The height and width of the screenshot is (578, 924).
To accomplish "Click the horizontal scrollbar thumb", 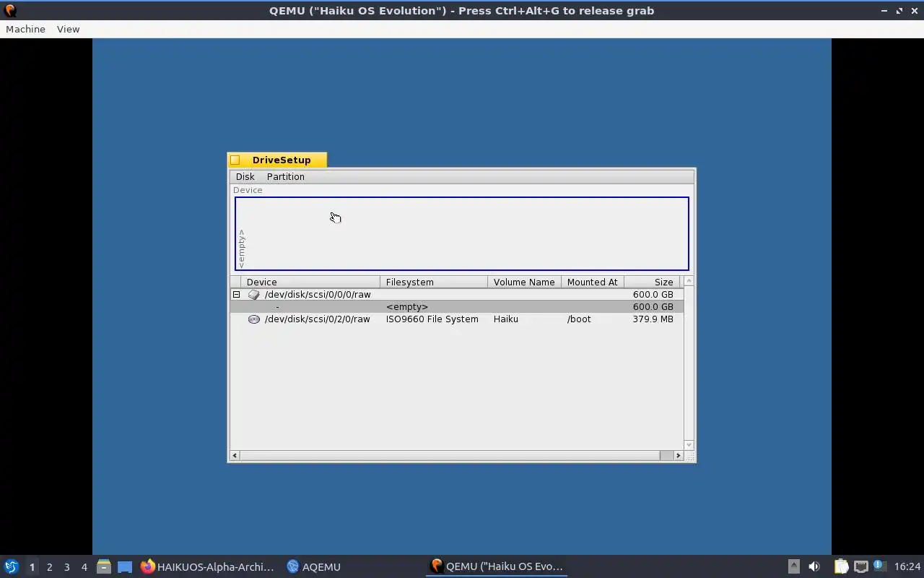I will coord(450,455).
